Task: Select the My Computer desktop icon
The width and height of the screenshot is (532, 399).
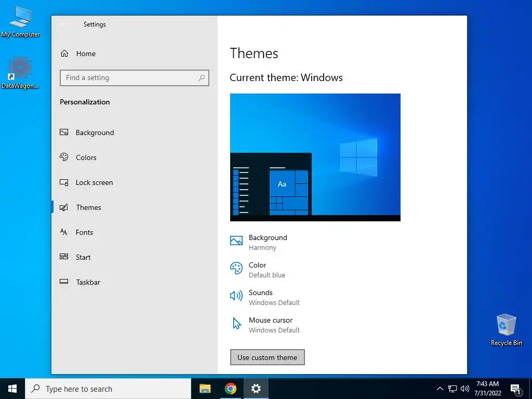Action: click(x=20, y=22)
